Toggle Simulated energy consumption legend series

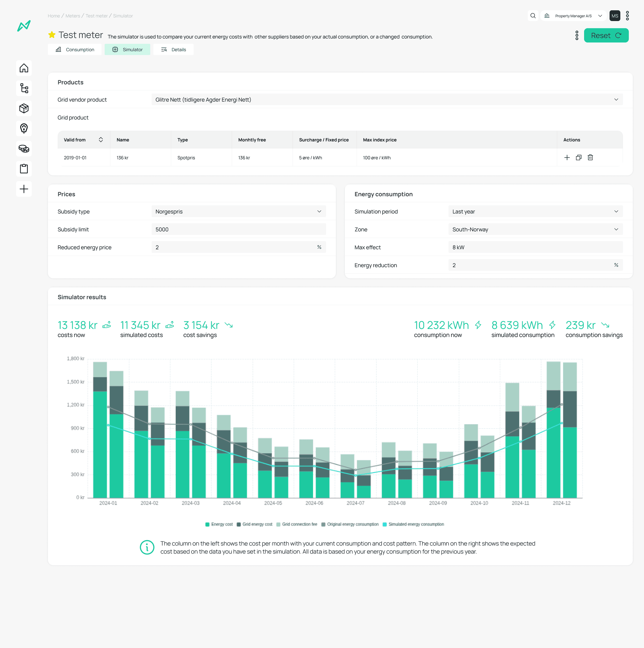(x=413, y=524)
